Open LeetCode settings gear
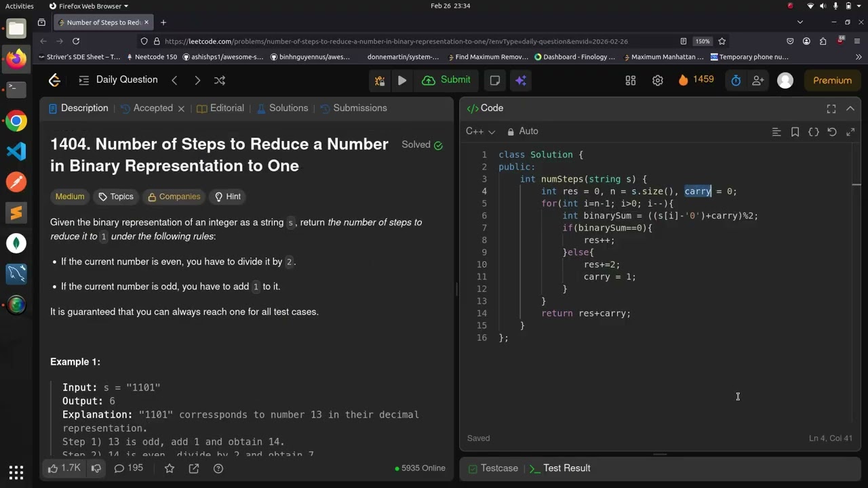This screenshot has width=868, height=488. pos(658,80)
